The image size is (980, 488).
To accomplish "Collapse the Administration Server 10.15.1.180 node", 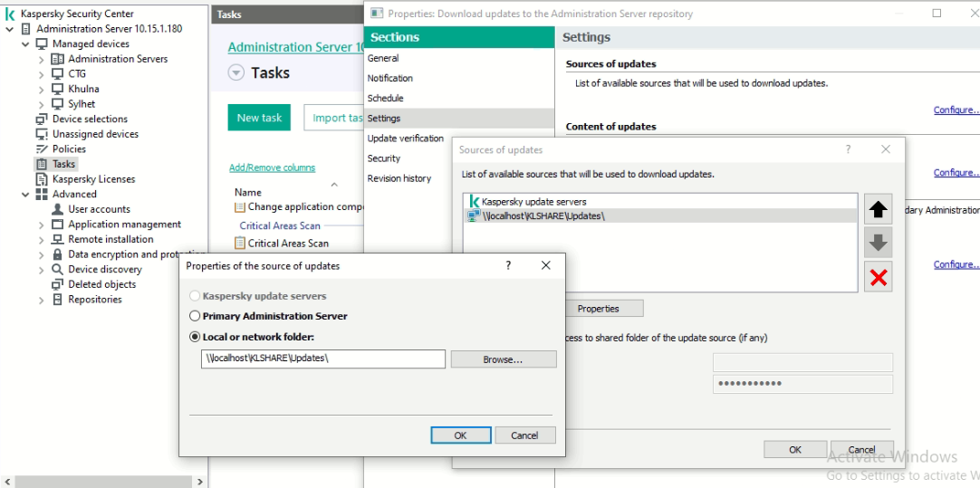I will (x=10, y=29).
